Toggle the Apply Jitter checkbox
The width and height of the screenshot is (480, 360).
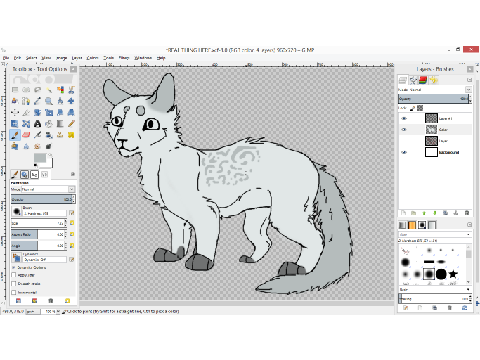14,275
